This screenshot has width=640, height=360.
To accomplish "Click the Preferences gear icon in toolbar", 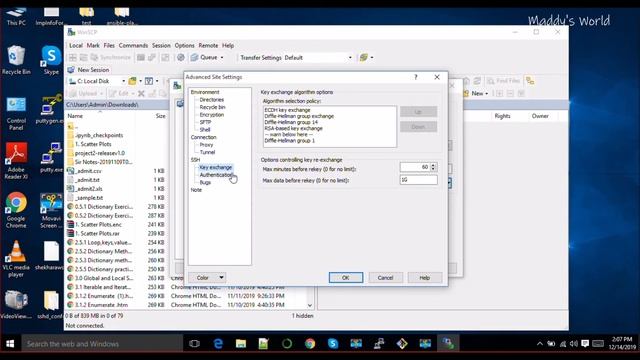I will pyautogui.click(x=181, y=58).
